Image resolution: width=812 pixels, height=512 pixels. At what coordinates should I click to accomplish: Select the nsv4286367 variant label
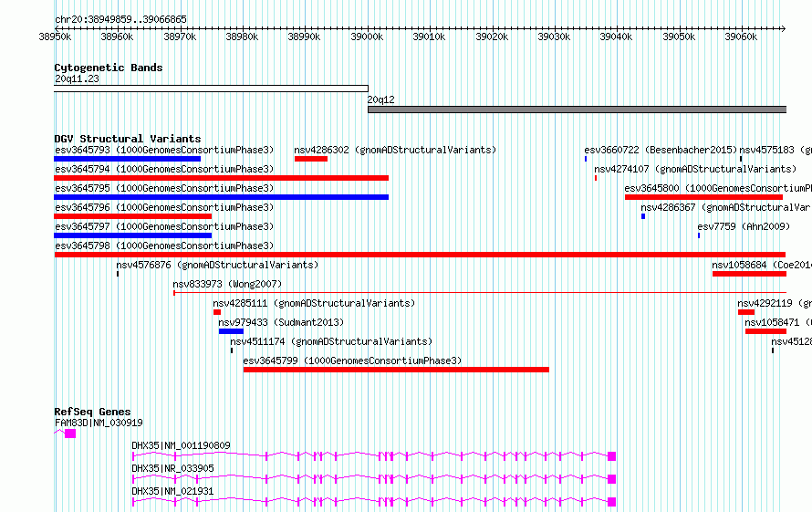(726, 207)
